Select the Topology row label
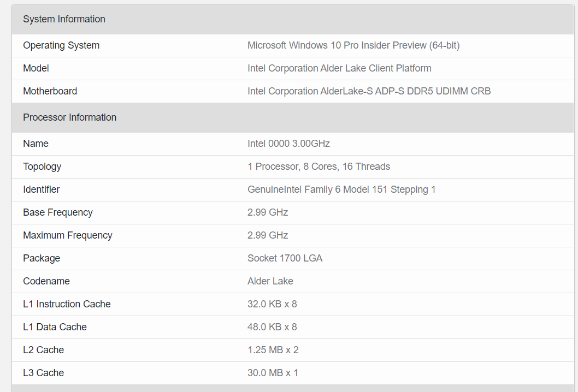 point(42,167)
